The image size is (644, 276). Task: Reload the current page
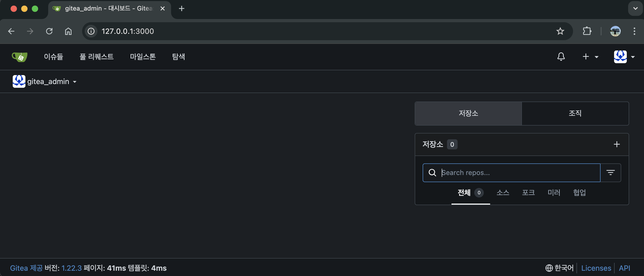pyautogui.click(x=49, y=31)
